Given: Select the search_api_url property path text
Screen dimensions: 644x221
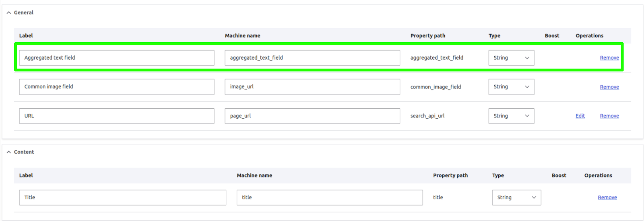Looking at the screenshot, I should (x=427, y=116).
